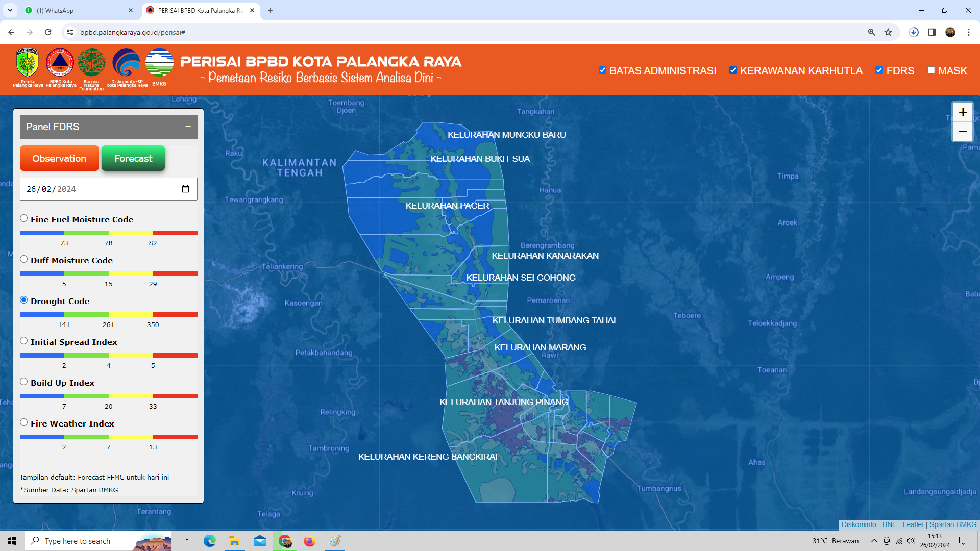The image size is (980, 551).
Task: Uncheck the FDRS layer checkbox
Action: pos(879,70)
